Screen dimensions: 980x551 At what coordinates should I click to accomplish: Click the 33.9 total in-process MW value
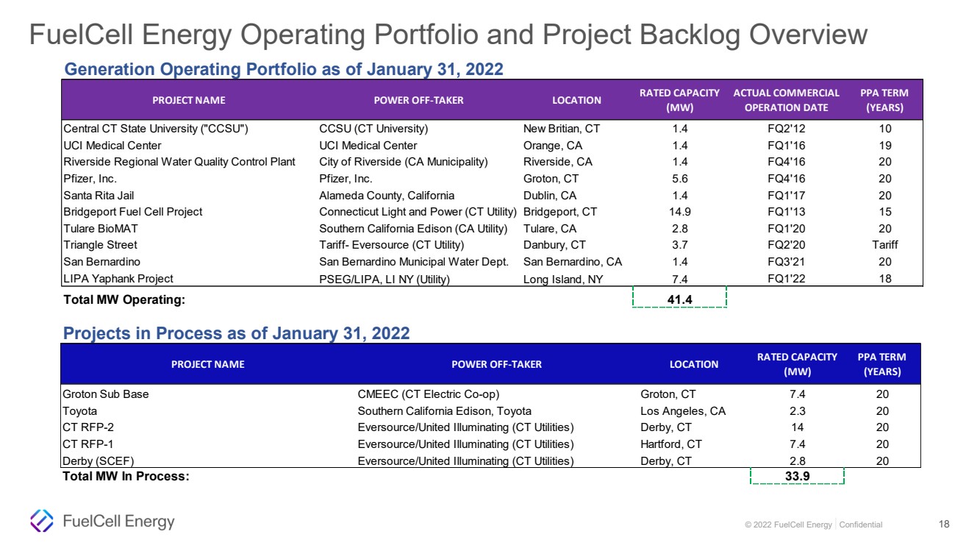click(x=797, y=475)
